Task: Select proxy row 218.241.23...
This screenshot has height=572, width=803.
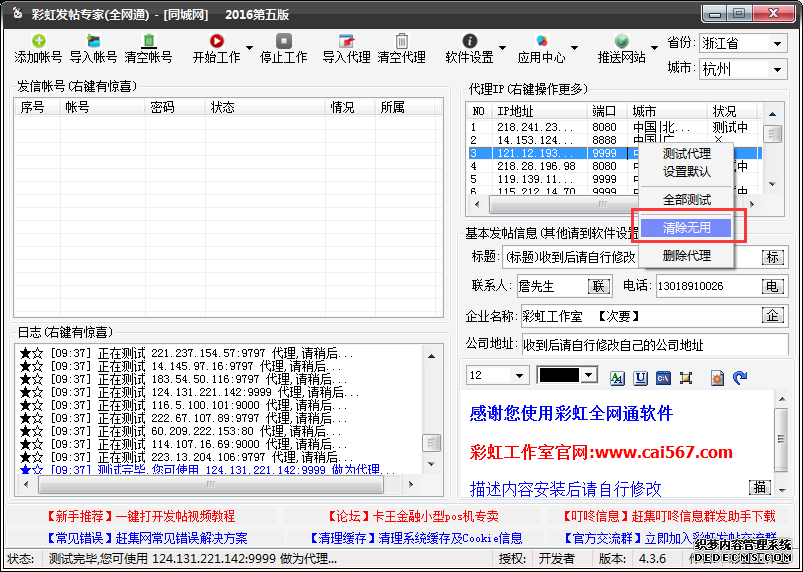Action: [x=614, y=127]
